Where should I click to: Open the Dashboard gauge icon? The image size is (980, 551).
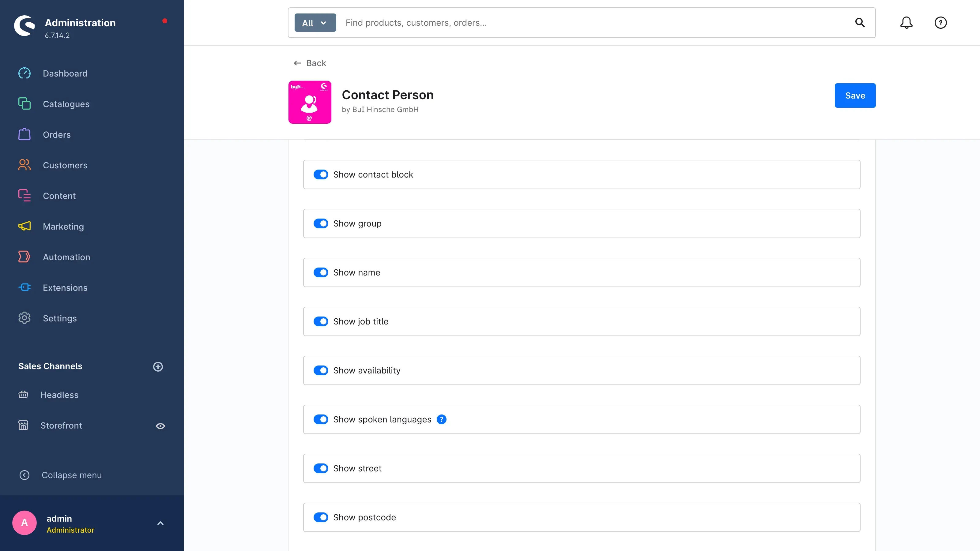tap(24, 73)
